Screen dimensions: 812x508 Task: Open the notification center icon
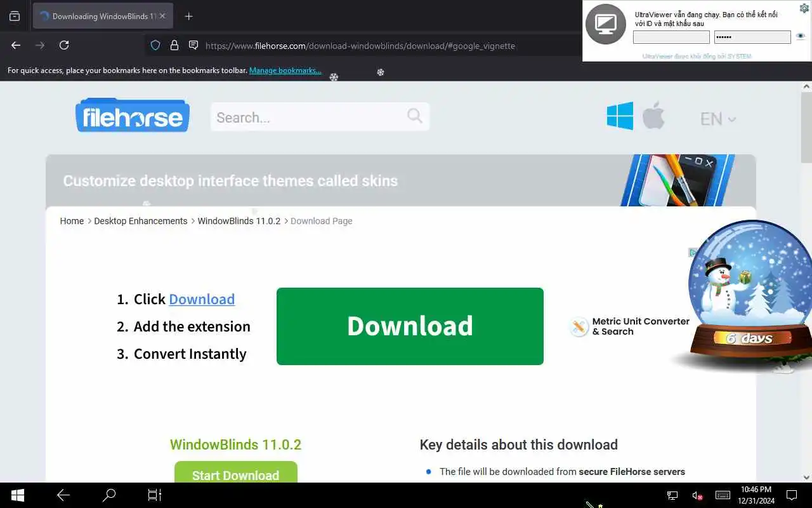point(792,495)
